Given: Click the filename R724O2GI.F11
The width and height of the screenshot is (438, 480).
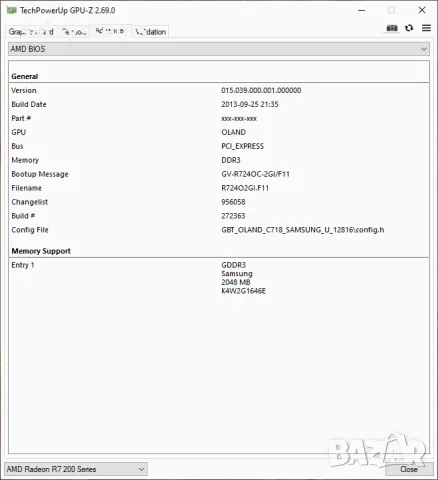Looking at the screenshot, I should [x=245, y=188].
